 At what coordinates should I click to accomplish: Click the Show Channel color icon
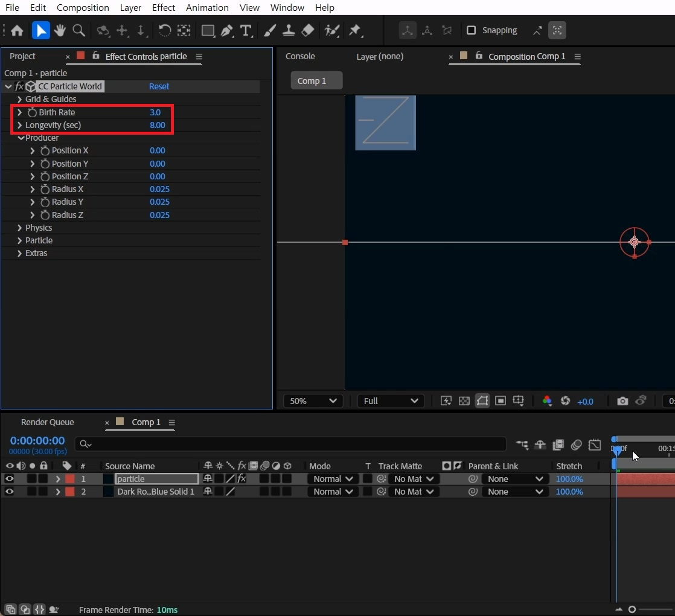(547, 401)
